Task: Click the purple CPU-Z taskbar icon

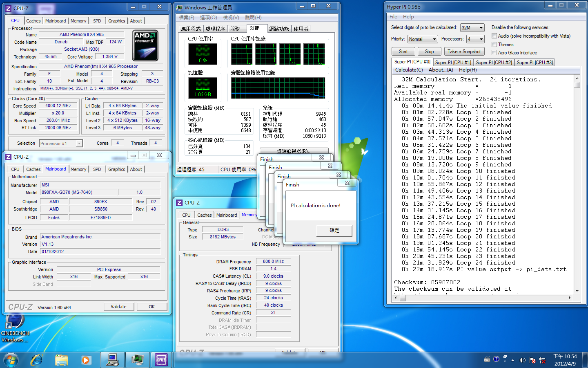Action: (161, 360)
